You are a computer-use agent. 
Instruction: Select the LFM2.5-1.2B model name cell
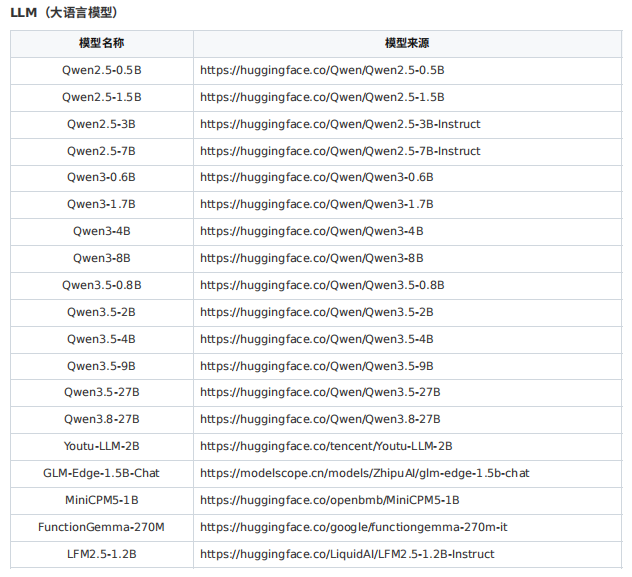coord(102,554)
